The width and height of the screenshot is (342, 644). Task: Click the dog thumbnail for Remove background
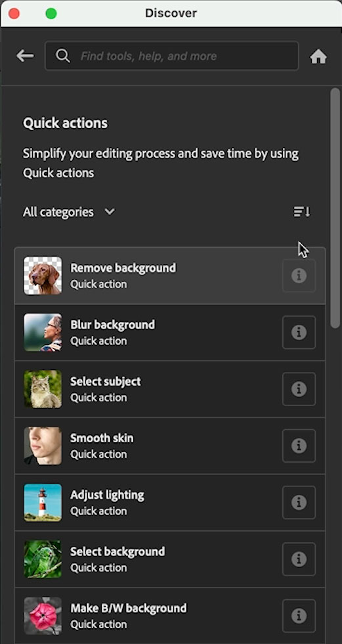[43, 275]
